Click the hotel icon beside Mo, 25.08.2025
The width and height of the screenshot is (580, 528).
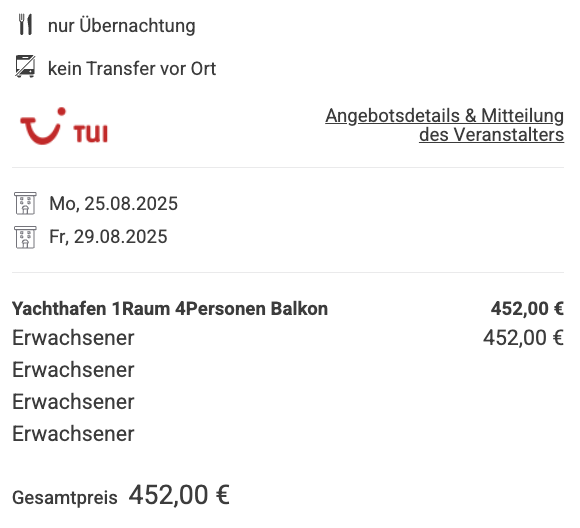(25, 203)
